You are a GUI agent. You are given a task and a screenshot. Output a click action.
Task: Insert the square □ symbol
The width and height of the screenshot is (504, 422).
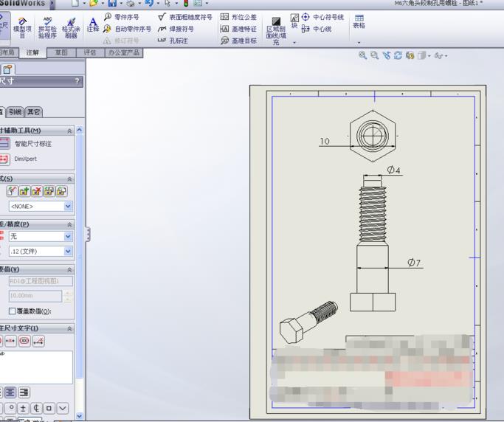[x=49, y=408]
